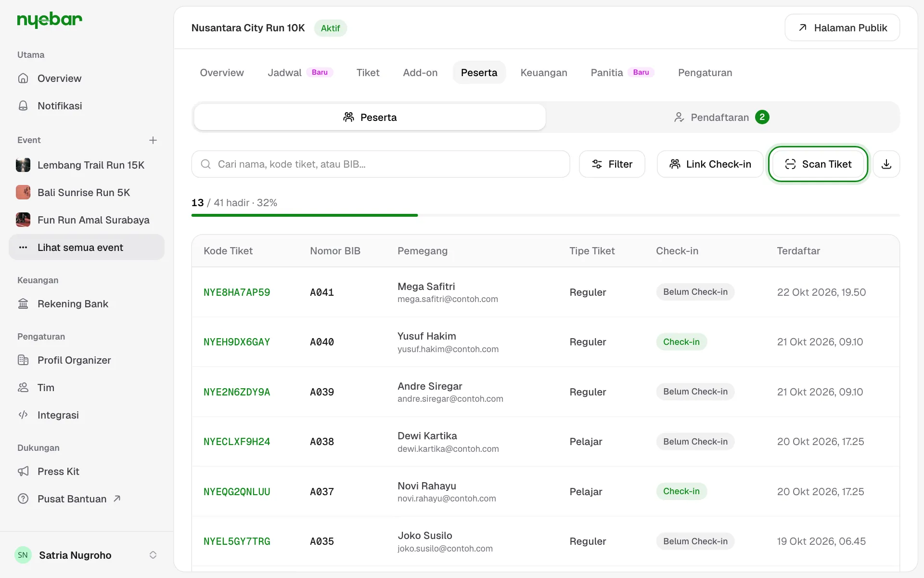Screen dimensions: 924x578
Task: Open ticket code NYE2N6ZDY9A
Action: pos(237,392)
